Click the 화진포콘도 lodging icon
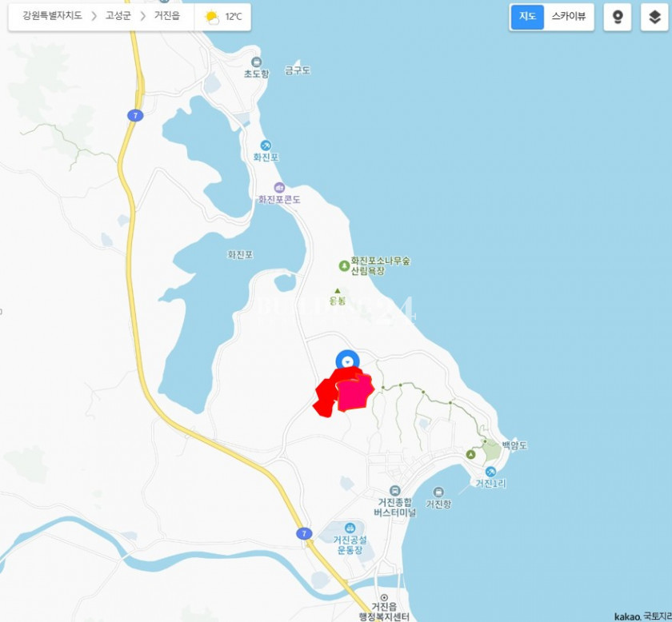This screenshot has width=672, height=622. tap(278, 187)
